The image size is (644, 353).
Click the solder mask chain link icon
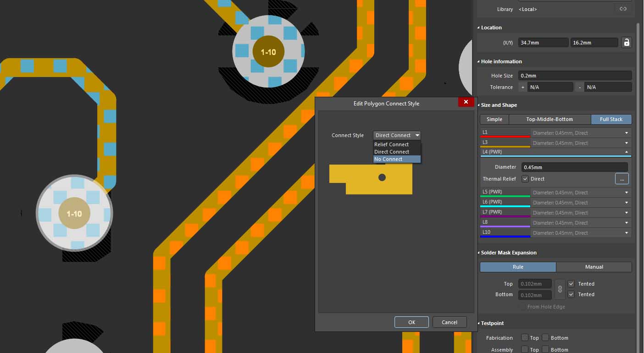click(559, 289)
